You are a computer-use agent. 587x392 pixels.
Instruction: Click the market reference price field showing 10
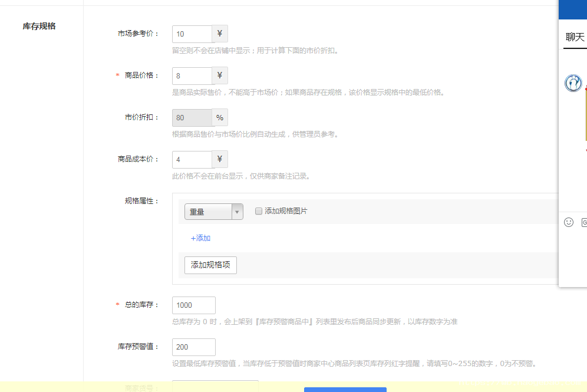[192, 34]
